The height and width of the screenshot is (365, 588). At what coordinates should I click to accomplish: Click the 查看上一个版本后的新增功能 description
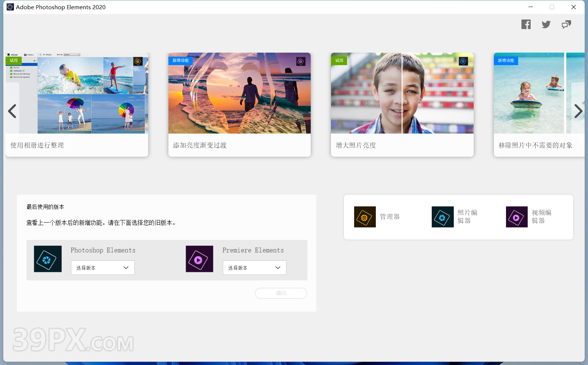(101, 223)
